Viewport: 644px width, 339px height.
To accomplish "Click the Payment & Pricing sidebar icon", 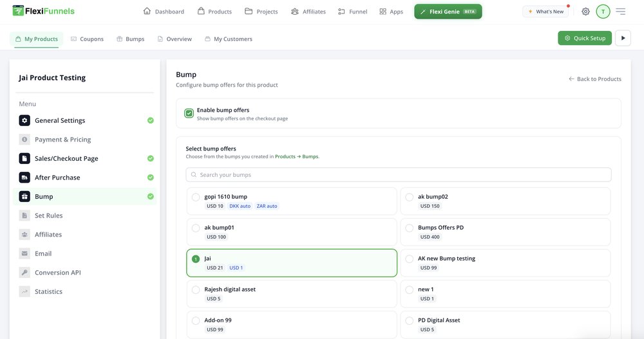I will [24, 140].
